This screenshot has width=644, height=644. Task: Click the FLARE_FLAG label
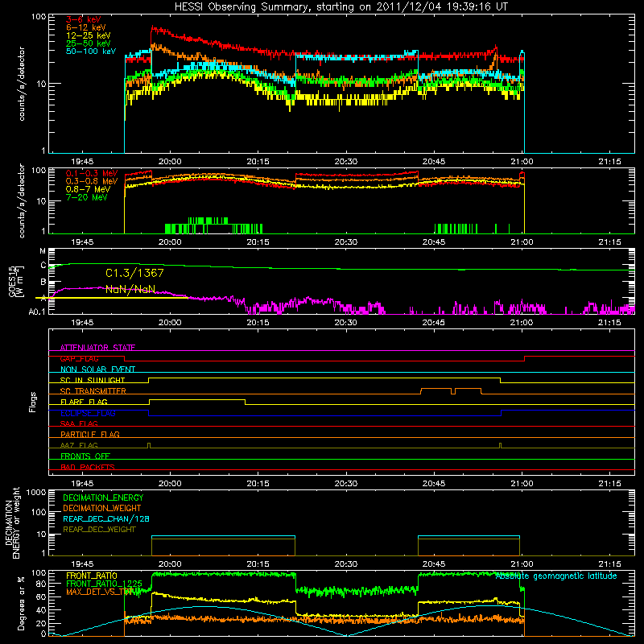[x=84, y=402]
